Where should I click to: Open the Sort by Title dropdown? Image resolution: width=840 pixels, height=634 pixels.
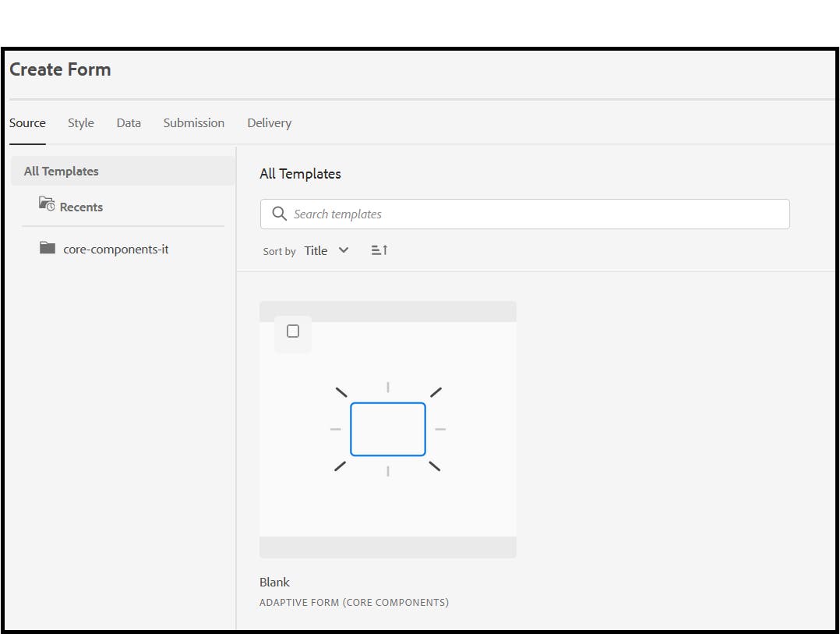pyautogui.click(x=316, y=250)
